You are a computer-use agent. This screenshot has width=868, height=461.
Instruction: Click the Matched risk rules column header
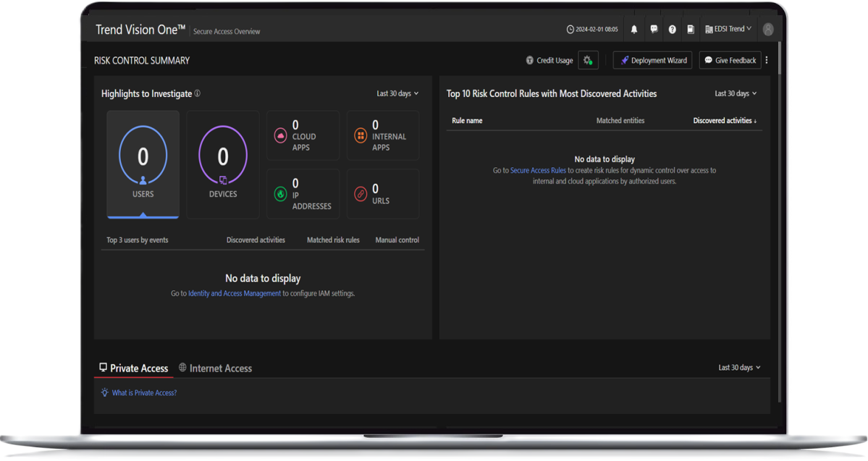(x=333, y=240)
